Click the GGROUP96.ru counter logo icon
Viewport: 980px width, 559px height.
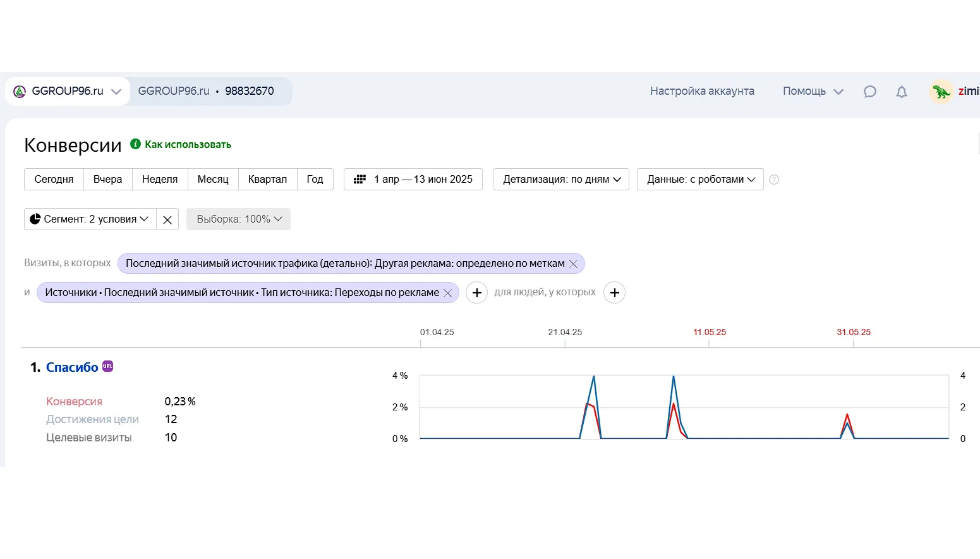20,91
